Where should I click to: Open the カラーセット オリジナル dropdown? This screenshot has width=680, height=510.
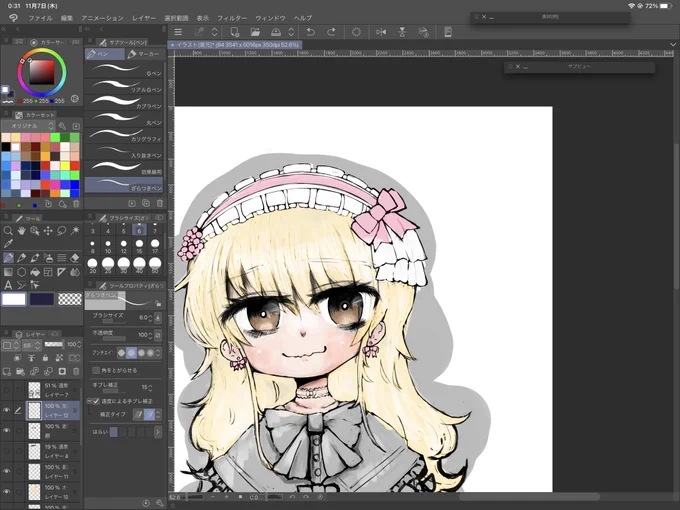[x=28, y=126]
